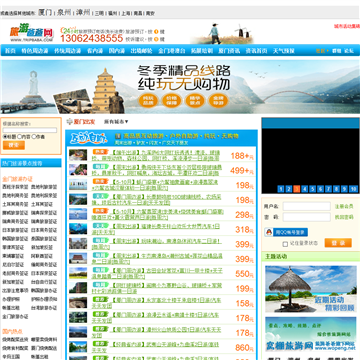Click the orange 登录 button

pyautogui.click(x=338, y=243)
